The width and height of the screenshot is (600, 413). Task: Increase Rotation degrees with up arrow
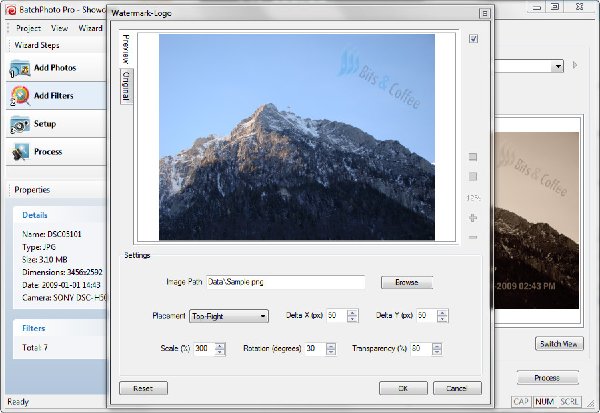click(x=331, y=345)
